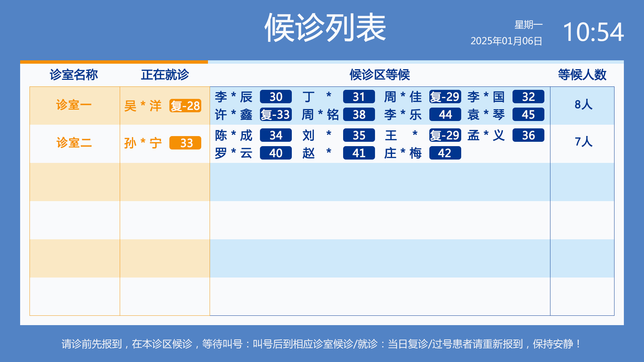
Task: Click the 10:54 clock display
Action: [x=593, y=32]
